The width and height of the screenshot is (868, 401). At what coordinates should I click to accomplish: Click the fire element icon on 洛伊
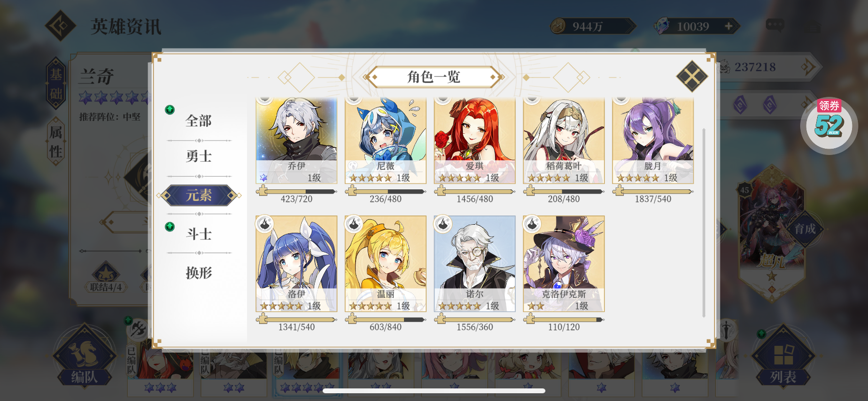coord(265,224)
